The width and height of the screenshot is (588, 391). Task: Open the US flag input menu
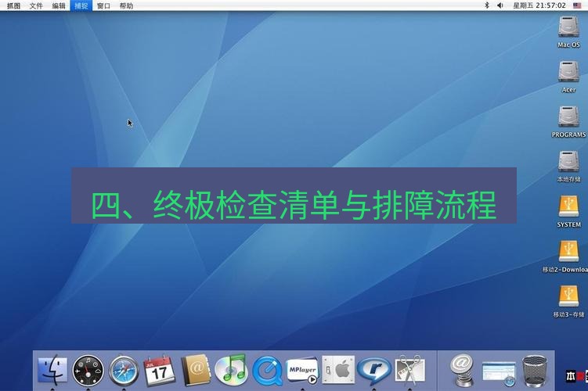tap(577, 5)
